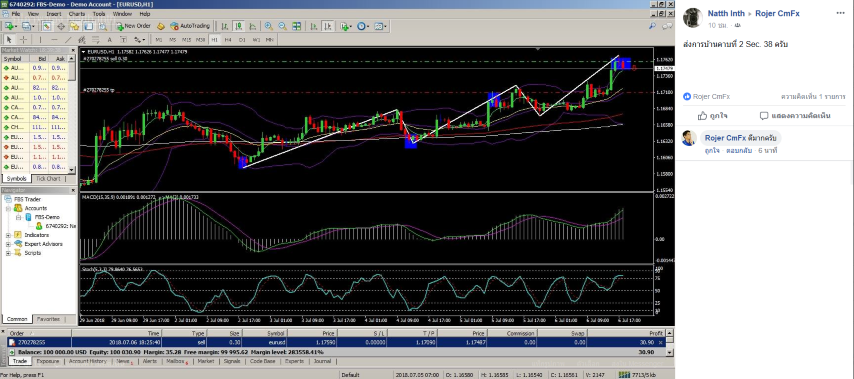Expand the Indicators tree node
The height and width of the screenshot is (379, 854).
coord(8,235)
